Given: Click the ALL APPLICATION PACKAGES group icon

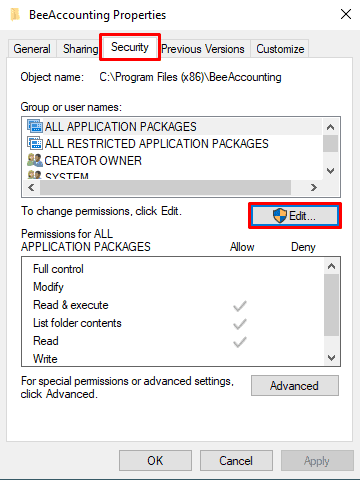Looking at the screenshot, I should click(x=35, y=126).
